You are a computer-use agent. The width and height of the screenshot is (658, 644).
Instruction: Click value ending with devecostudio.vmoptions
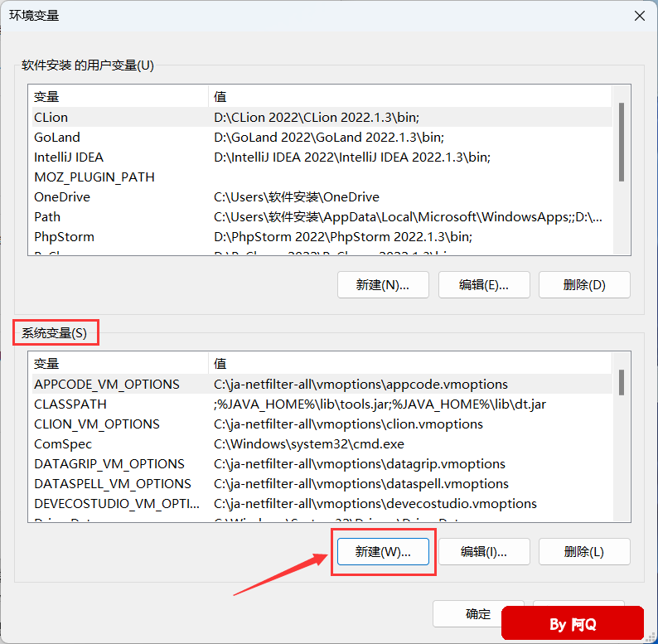point(375,504)
